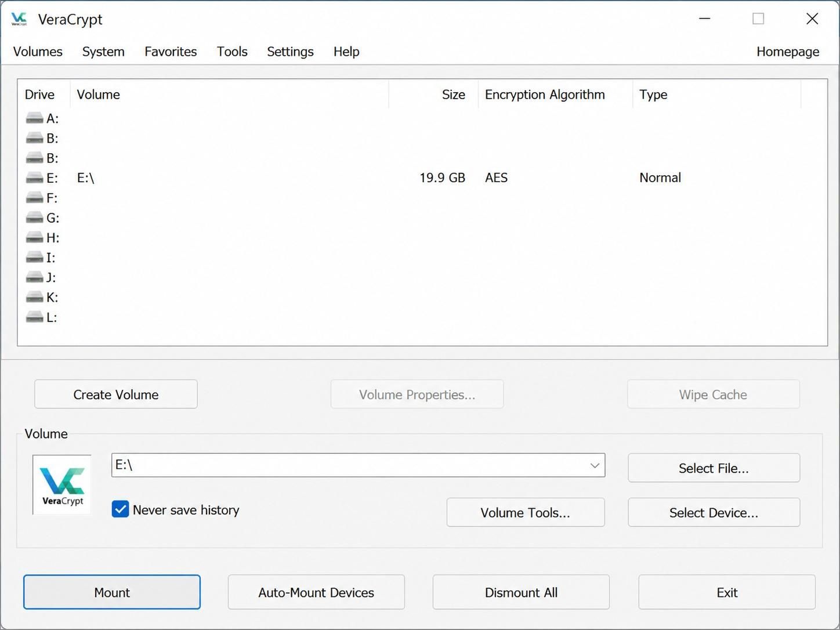Viewport: 840px width, 630px height.
Task: Click the Volume column header
Action: point(229,95)
